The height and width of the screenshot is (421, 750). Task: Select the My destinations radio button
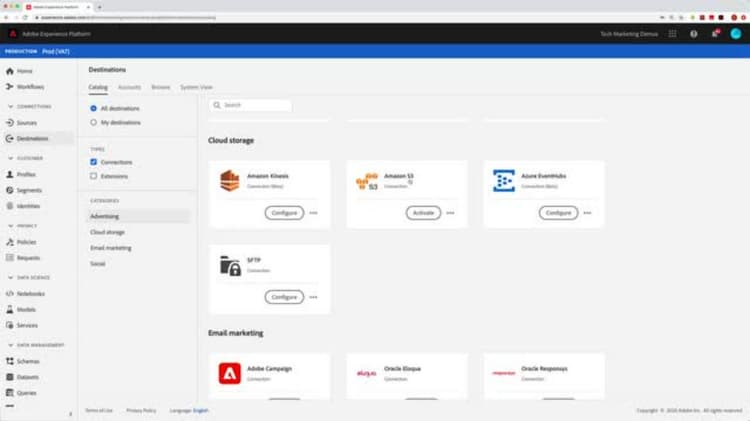[x=93, y=122]
